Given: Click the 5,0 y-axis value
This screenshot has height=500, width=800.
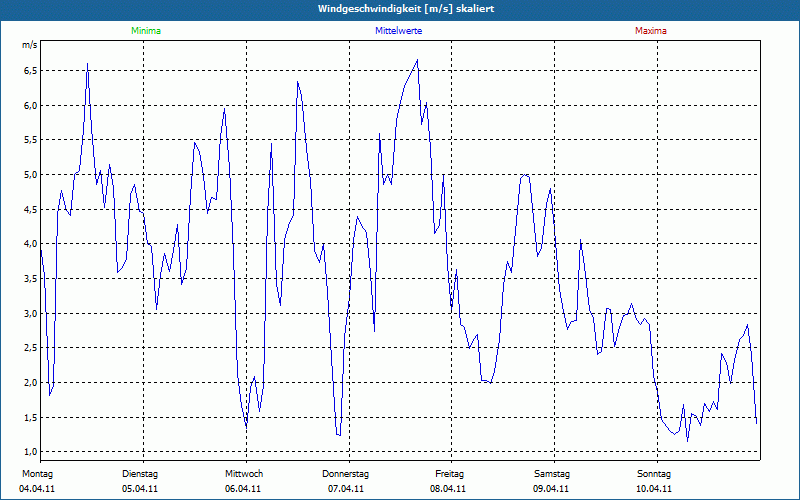Looking at the screenshot, I should (x=31, y=174).
